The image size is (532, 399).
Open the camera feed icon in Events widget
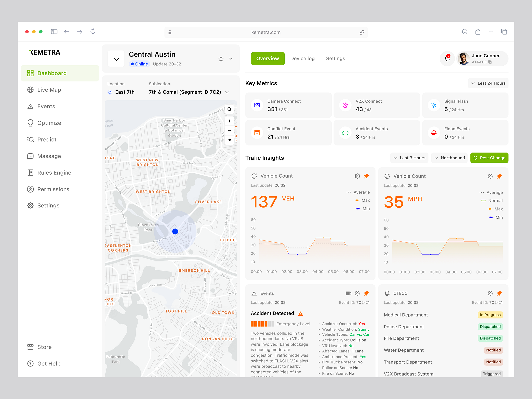pyautogui.click(x=348, y=293)
